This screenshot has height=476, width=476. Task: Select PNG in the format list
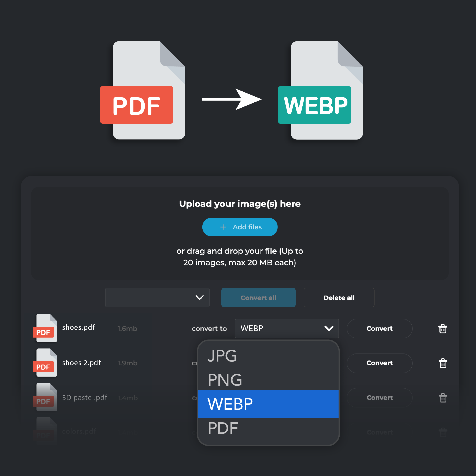268,380
